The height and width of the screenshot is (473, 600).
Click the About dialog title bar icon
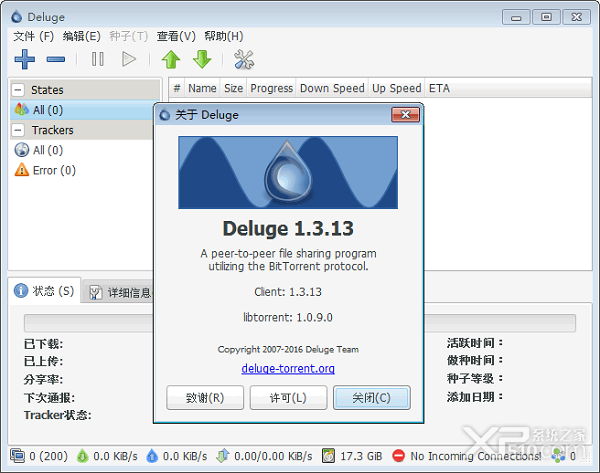(165, 115)
